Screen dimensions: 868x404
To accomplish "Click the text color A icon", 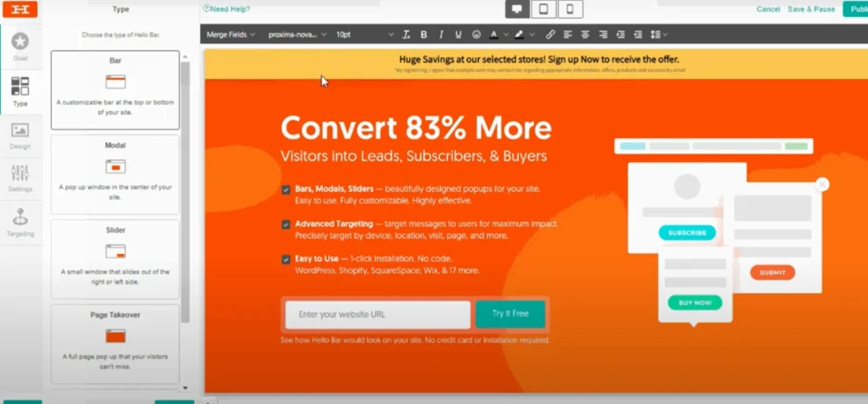I will 493,35.
